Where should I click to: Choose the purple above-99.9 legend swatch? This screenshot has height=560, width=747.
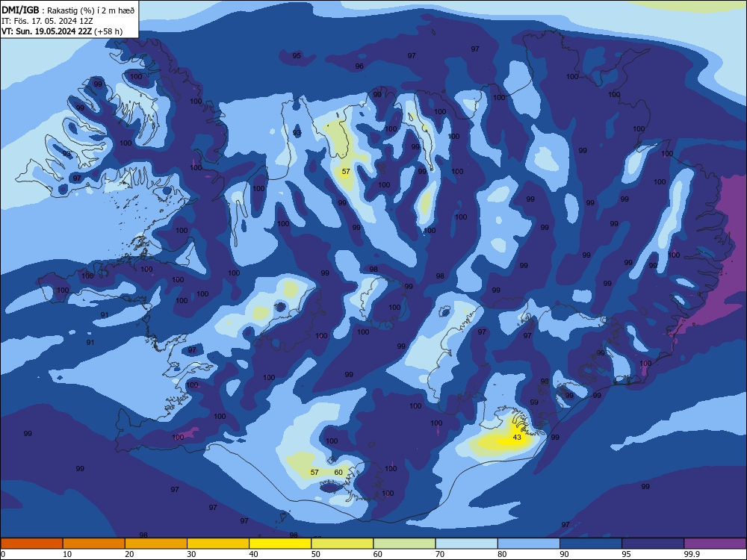pyautogui.click(x=715, y=544)
